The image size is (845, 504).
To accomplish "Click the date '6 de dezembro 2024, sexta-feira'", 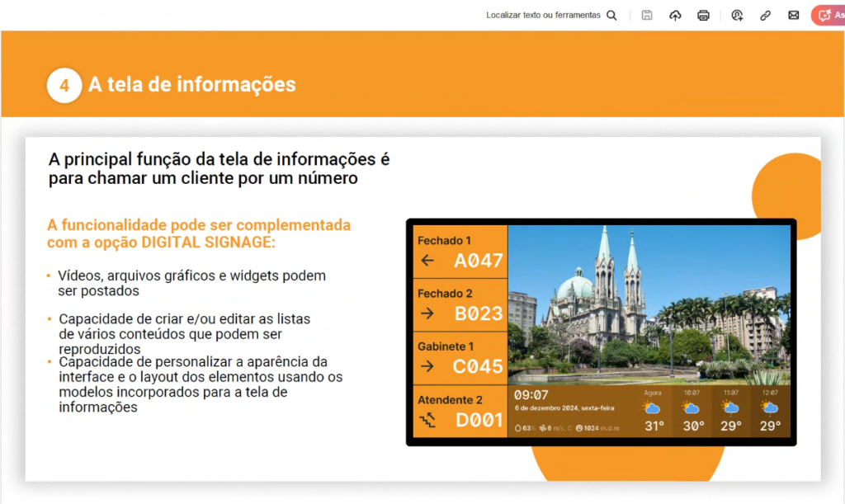I will 564,408.
